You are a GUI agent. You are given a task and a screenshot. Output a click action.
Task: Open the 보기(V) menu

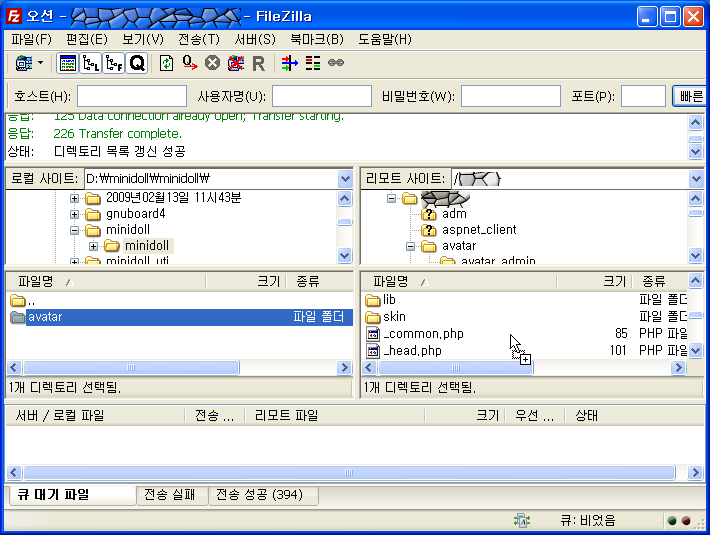143,39
